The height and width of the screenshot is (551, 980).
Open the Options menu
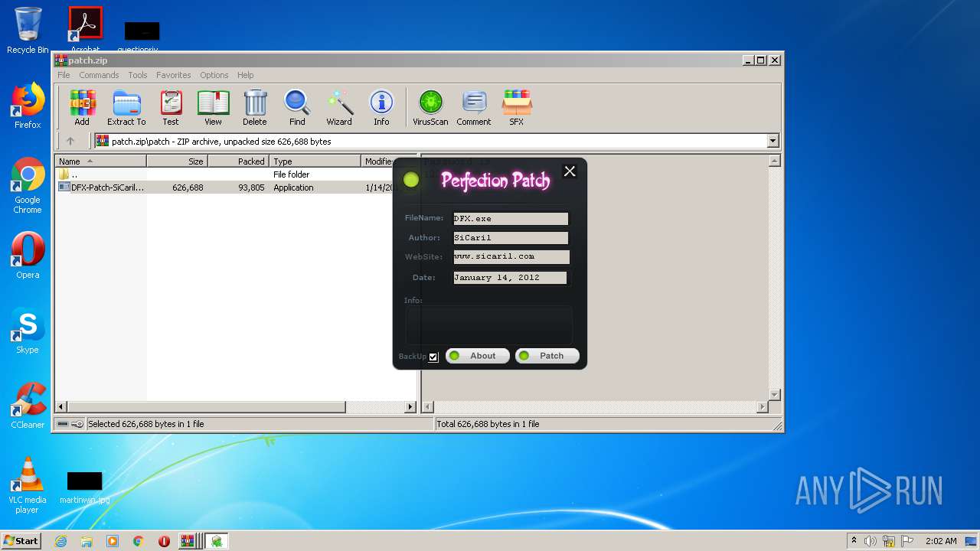tap(214, 75)
